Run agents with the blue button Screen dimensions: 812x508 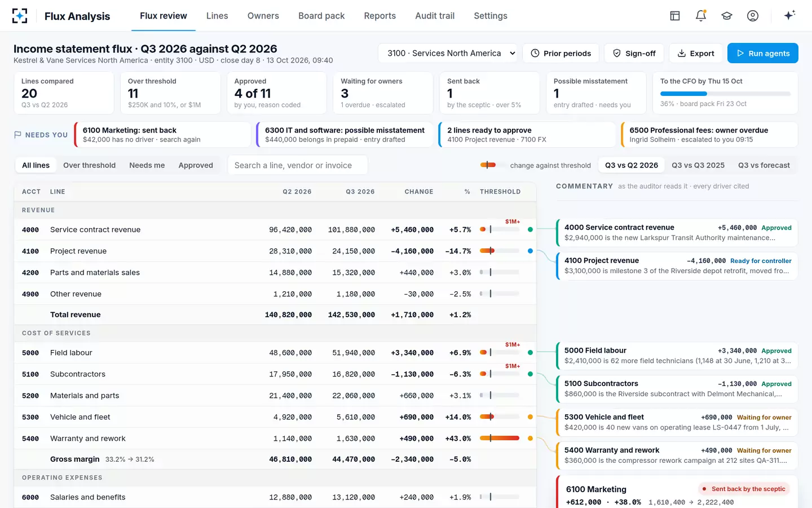tap(763, 53)
